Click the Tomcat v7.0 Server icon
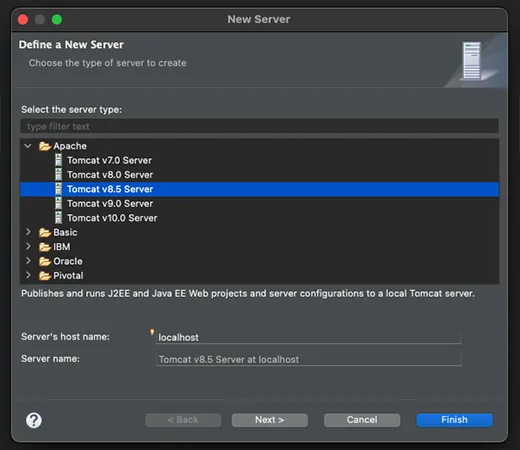The image size is (520, 450). tap(58, 160)
